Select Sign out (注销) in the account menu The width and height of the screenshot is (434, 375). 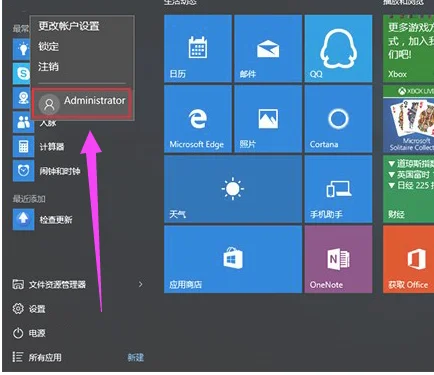(48, 67)
